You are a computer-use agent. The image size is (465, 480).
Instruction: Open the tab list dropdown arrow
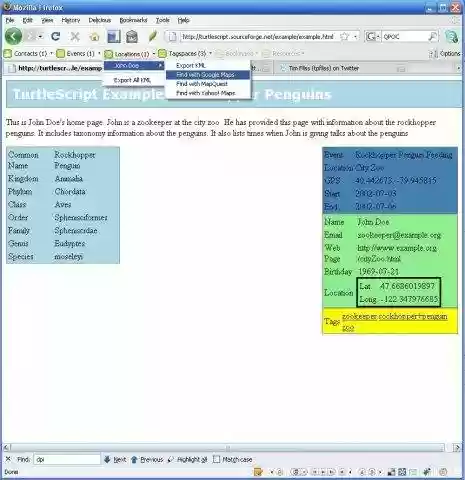tap(458, 68)
